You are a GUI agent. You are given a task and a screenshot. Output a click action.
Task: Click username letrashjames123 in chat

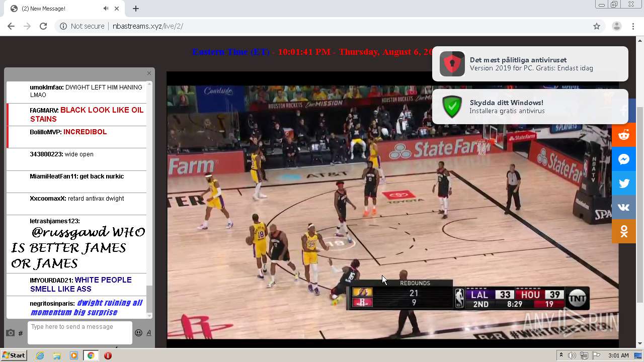tap(55, 221)
